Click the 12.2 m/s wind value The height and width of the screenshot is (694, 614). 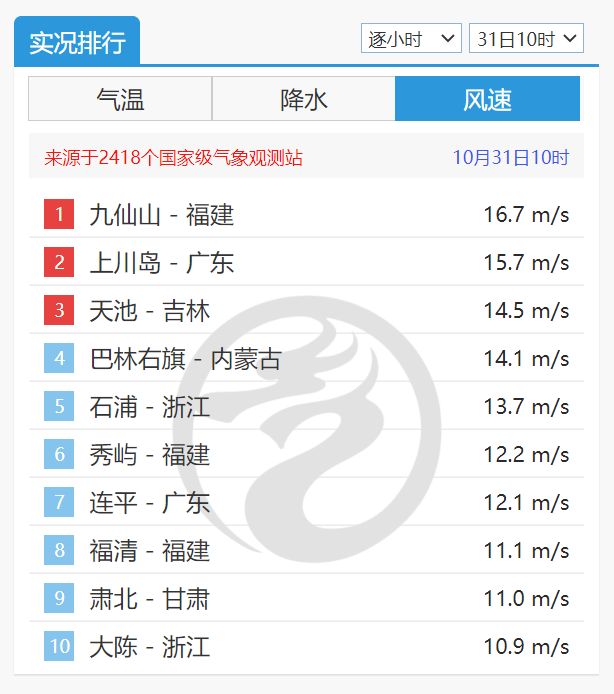coord(526,455)
